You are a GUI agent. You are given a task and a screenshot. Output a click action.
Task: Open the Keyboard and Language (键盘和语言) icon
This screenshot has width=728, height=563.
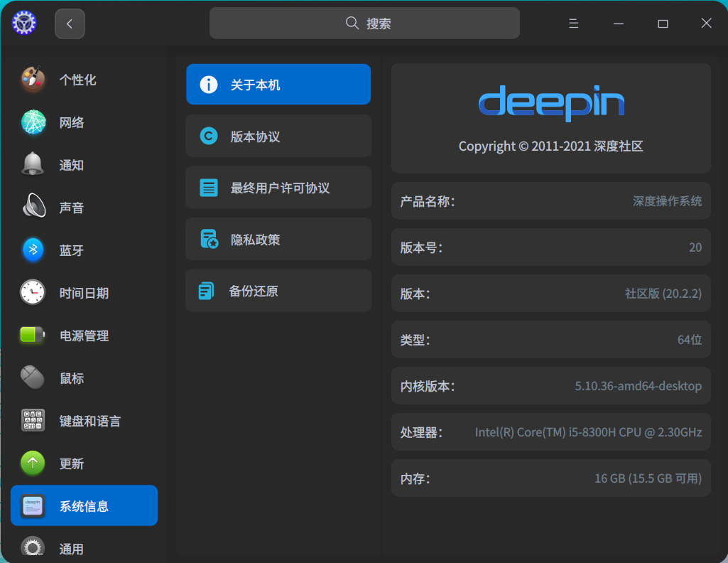click(x=33, y=421)
